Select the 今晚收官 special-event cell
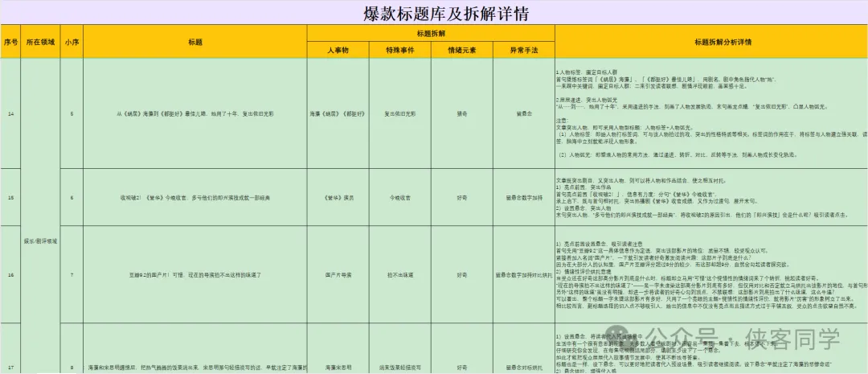Image resolution: width=868 pixels, height=374 pixels. tap(399, 197)
